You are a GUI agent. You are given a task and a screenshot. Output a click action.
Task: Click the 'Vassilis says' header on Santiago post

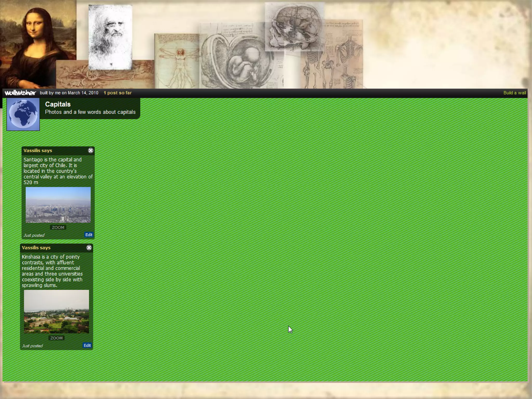tap(38, 150)
